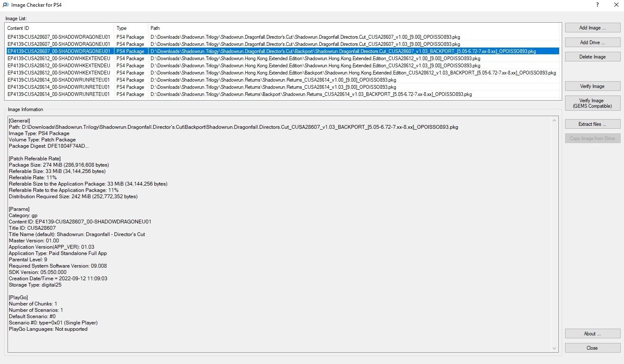This screenshot has height=364, width=624.
Task: Sort list by Content ID column header
Action: click(59, 28)
